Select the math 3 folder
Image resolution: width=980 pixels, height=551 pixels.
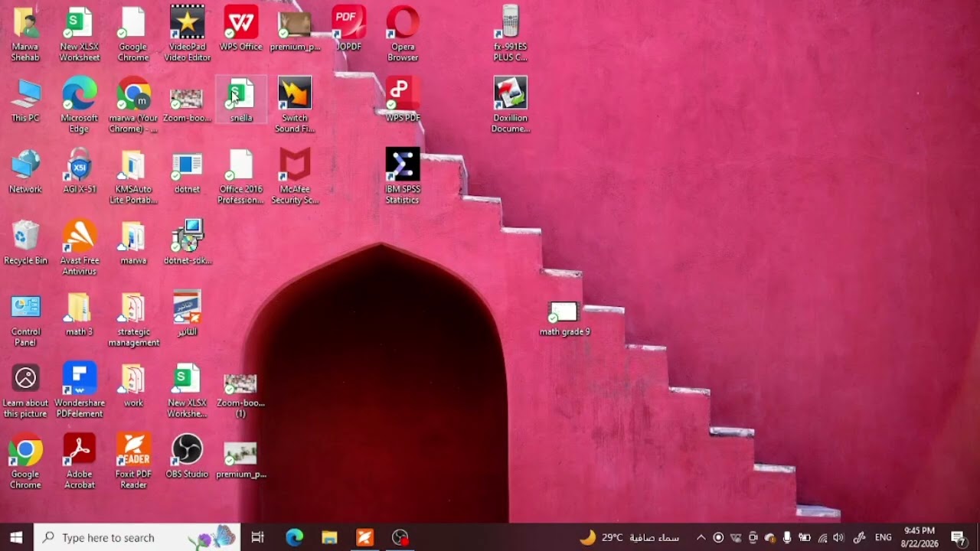(x=80, y=314)
